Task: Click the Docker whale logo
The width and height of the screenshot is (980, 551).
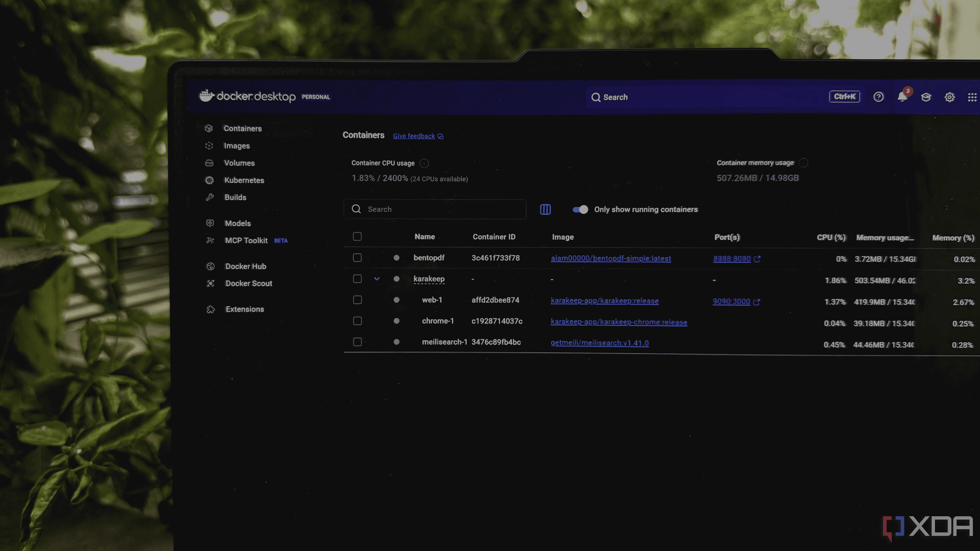Action: (x=206, y=95)
